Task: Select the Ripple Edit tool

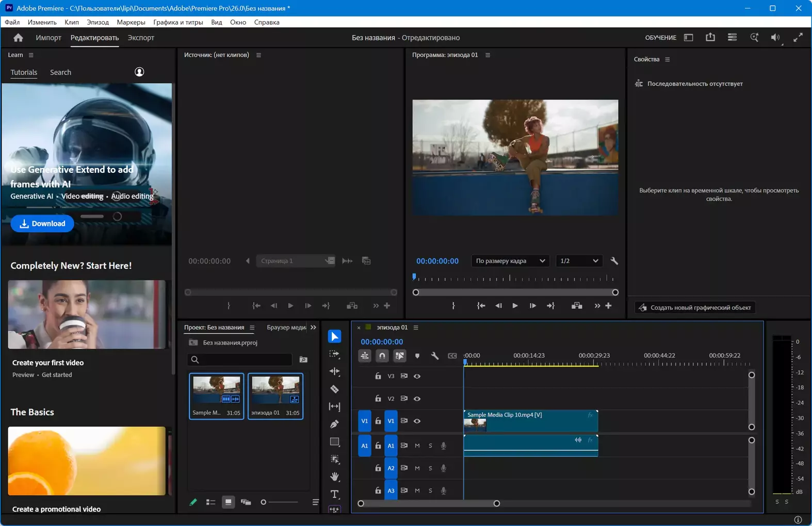Action: pos(334,371)
